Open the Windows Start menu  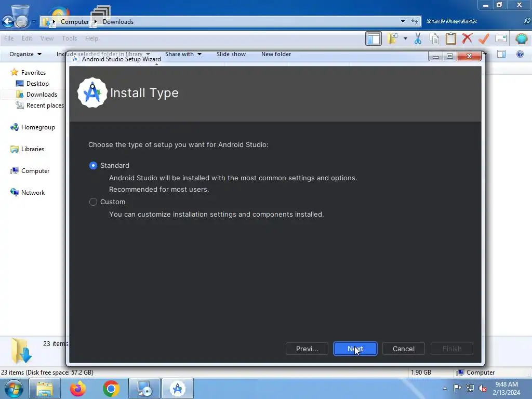pos(14,389)
